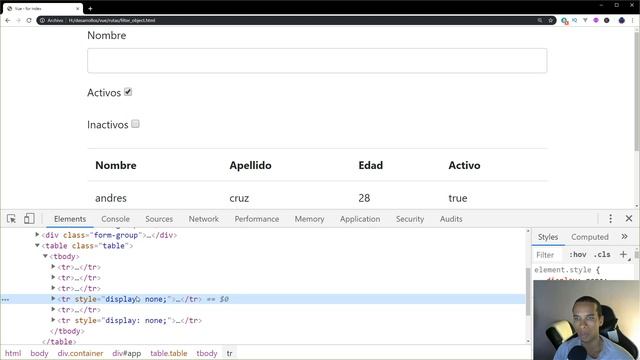
Task: Toggle the .cls class editor button
Action: (x=602, y=255)
